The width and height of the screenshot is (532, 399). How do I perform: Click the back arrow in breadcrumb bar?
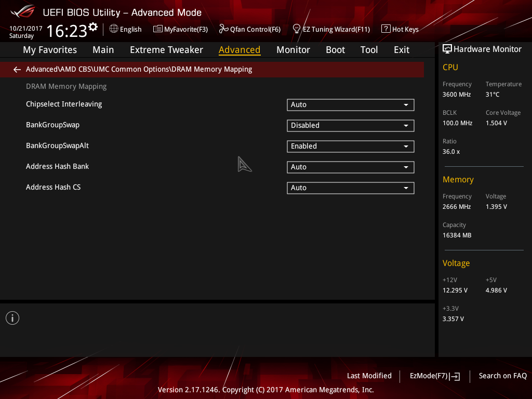point(17,70)
